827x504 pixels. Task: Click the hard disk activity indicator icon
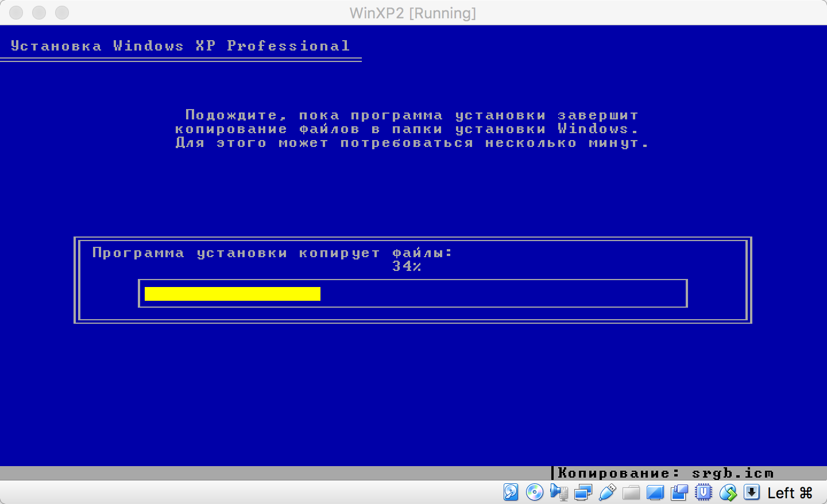(511, 493)
